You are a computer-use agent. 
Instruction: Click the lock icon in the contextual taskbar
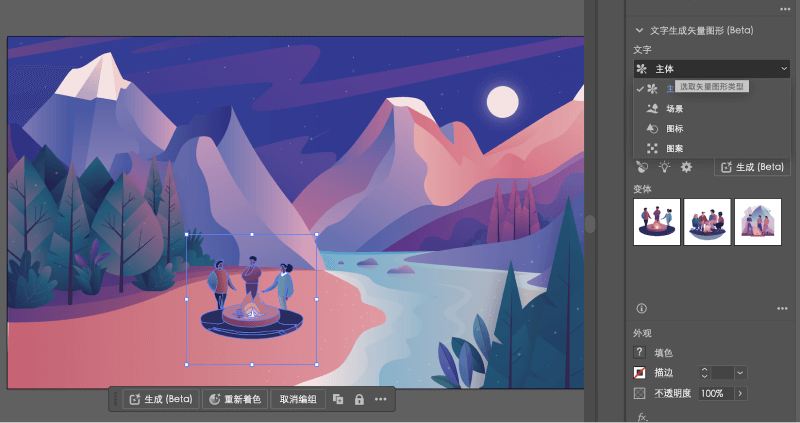[x=359, y=399]
